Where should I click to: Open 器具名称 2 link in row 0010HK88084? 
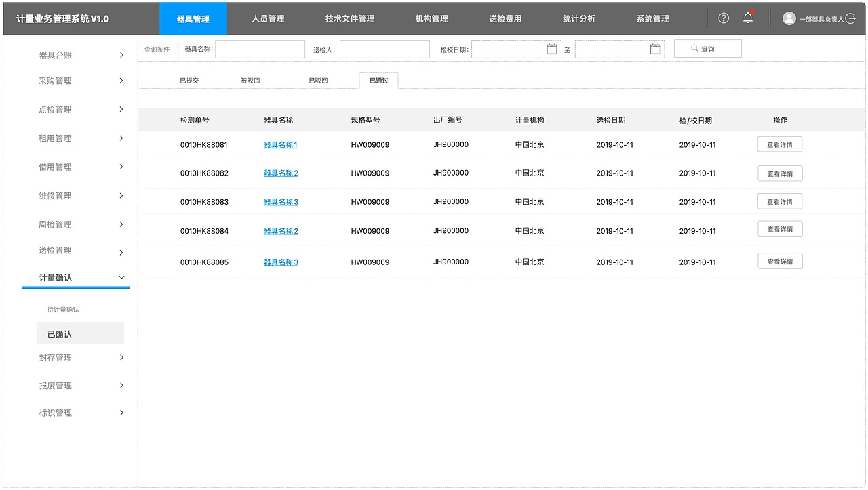coord(281,231)
